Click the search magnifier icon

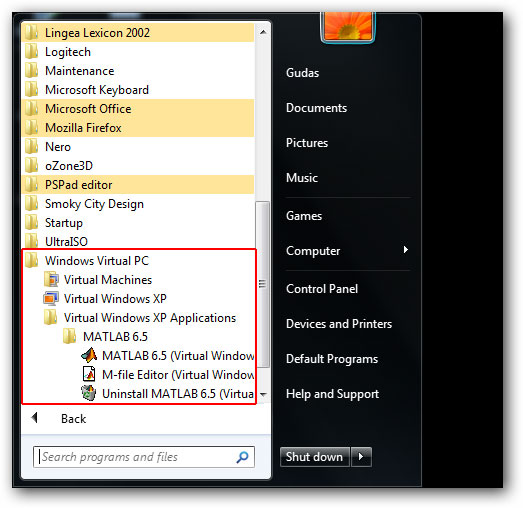point(242,457)
